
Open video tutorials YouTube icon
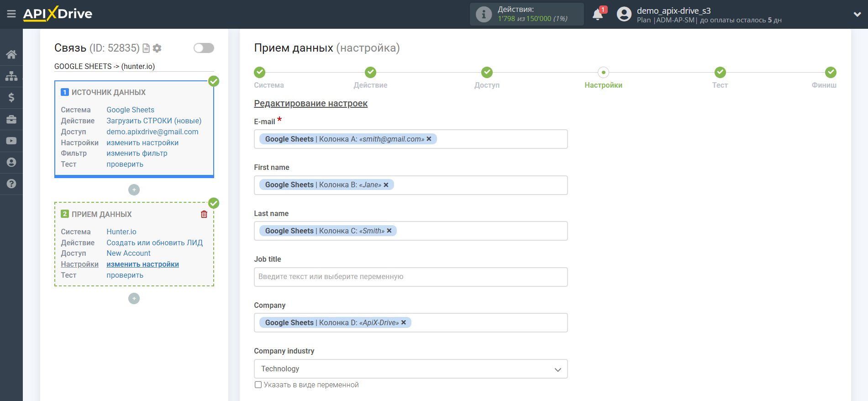(11, 141)
